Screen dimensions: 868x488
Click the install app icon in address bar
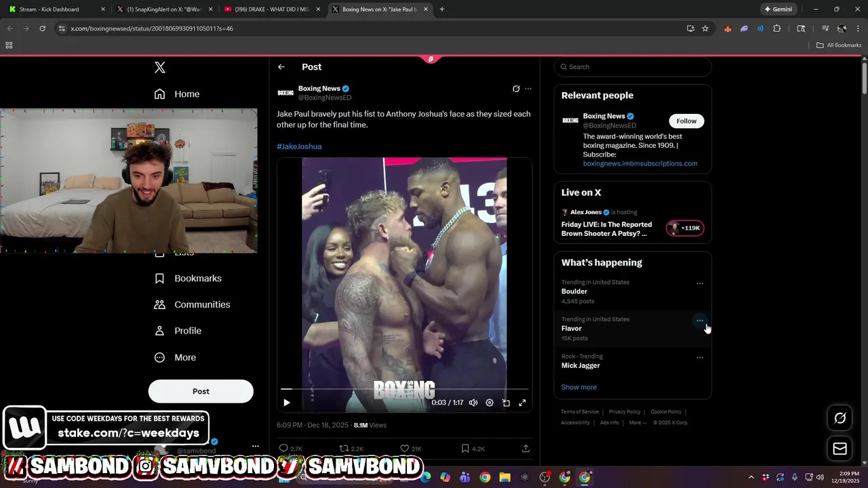(690, 28)
